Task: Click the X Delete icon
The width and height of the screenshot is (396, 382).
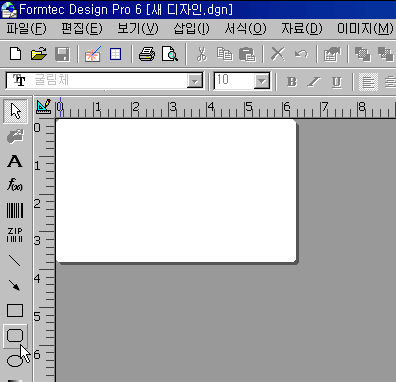Action: tap(278, 54)
